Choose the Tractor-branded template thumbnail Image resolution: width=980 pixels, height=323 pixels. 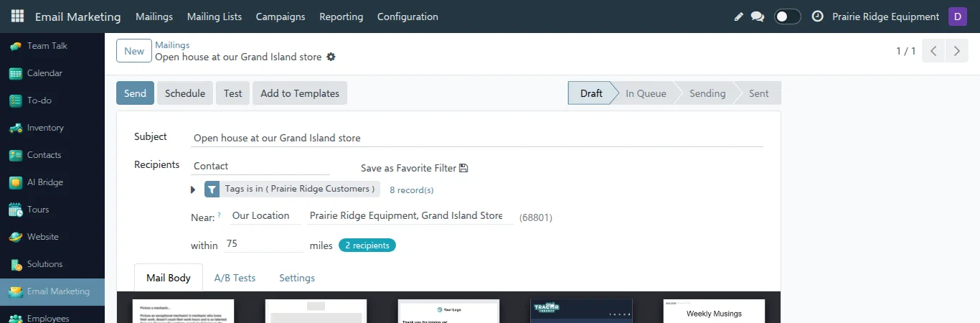(581, 311)
